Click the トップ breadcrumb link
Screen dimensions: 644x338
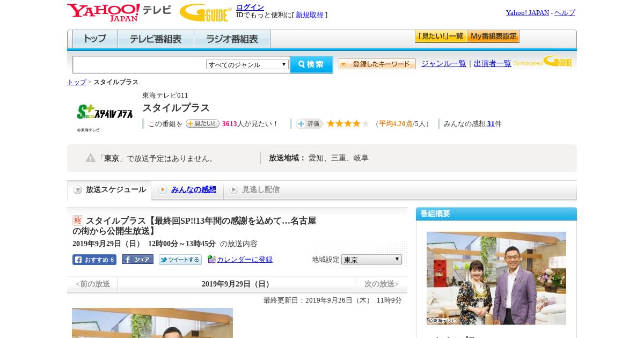coord(77,82)
